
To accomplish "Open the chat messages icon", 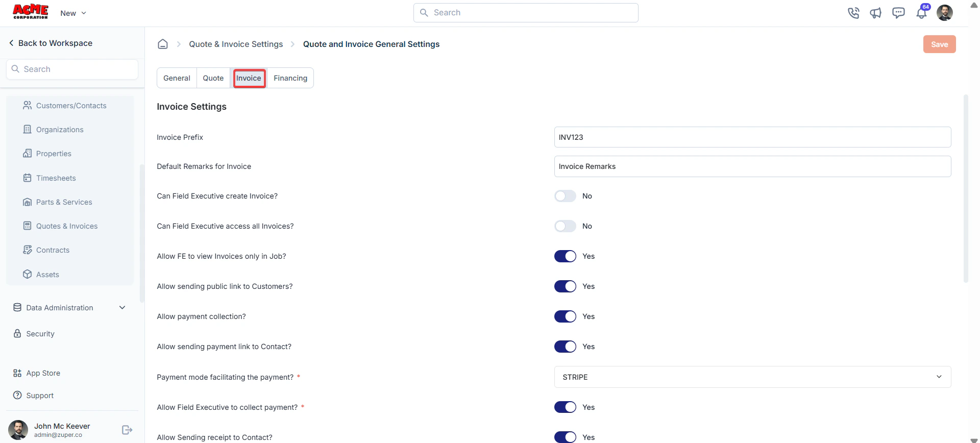I will [x=898, y=13].
